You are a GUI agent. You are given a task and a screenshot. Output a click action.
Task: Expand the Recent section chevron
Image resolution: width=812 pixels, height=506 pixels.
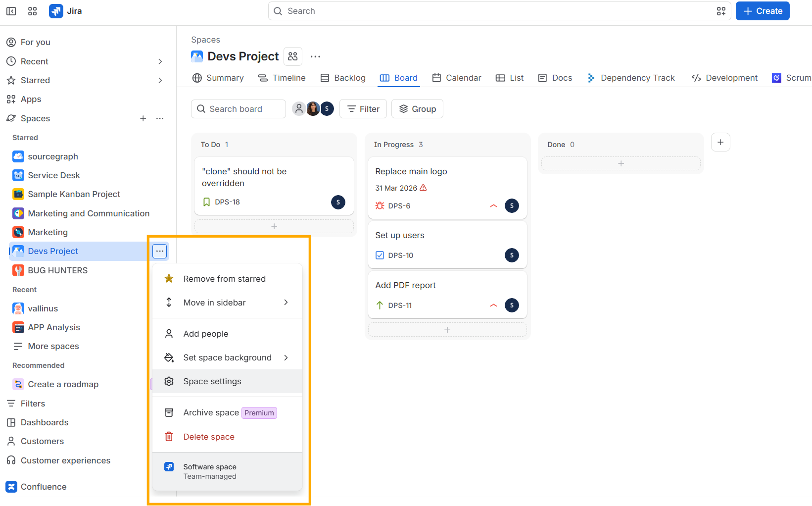coord(160,61)
